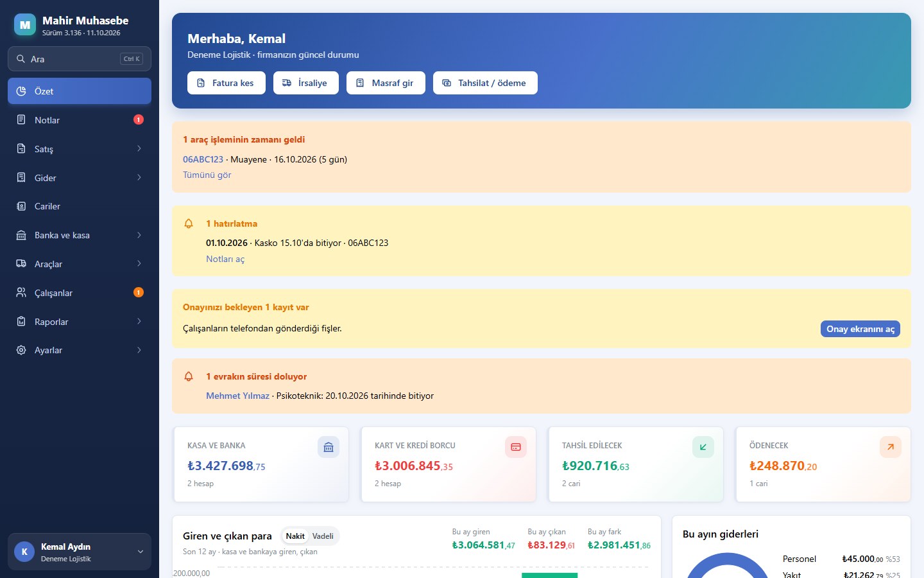Click the Kemal Aydın avatar circle
Viewport: 924px width, 578px height.
click(24, 552)
